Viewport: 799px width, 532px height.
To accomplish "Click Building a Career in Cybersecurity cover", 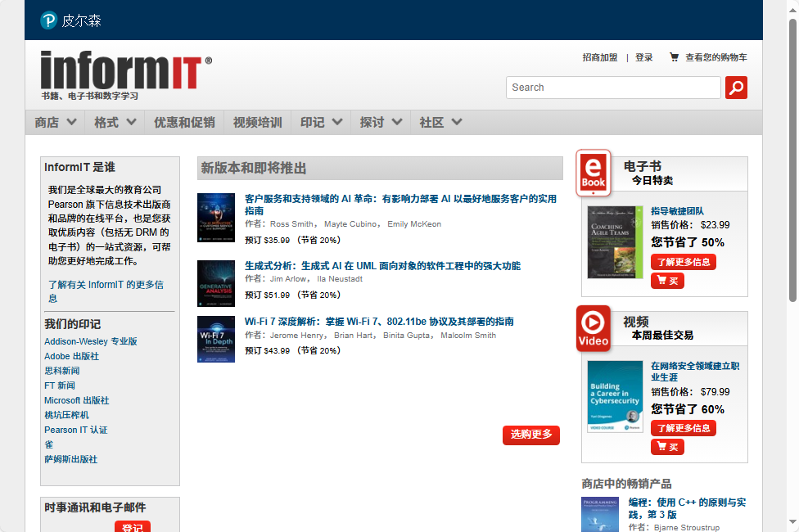I will (x=615, y=396).
